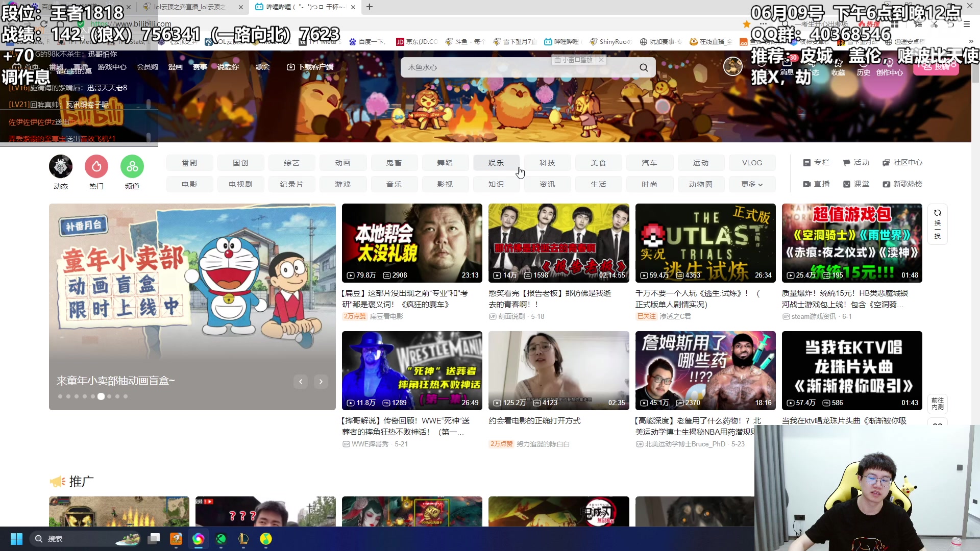Close the 哔哩哔哩 browser tab

[x=353, y=7]
